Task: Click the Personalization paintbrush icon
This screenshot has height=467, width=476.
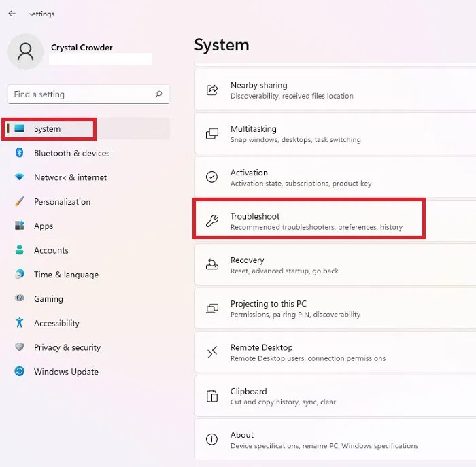Action: [x=20, y=201]
